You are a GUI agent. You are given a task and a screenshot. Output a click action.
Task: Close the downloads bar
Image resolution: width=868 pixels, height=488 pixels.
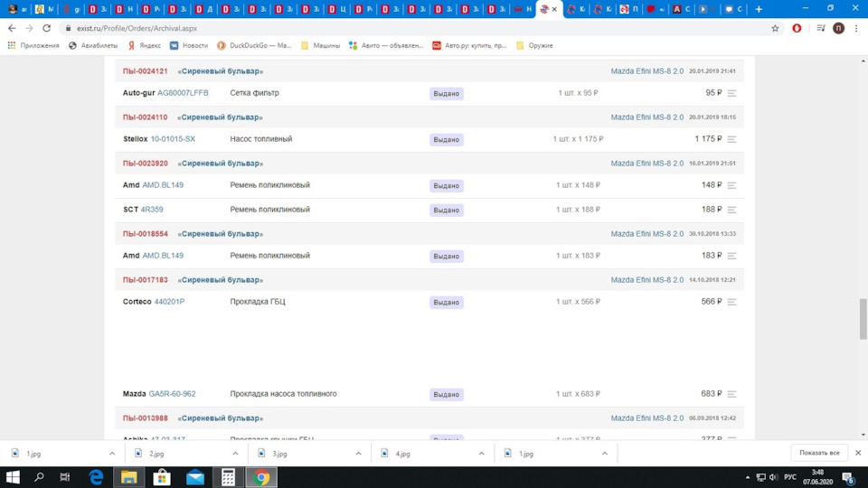pos(858,453)
